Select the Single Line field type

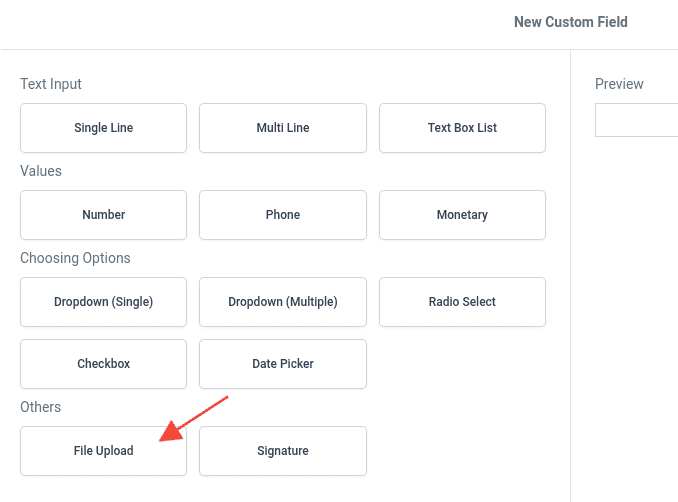103,128
